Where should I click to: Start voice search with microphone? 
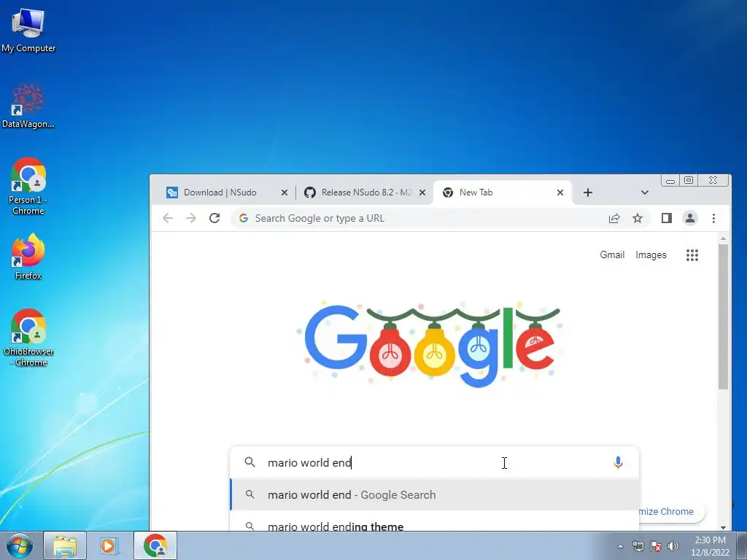click(x=618, y=462)
